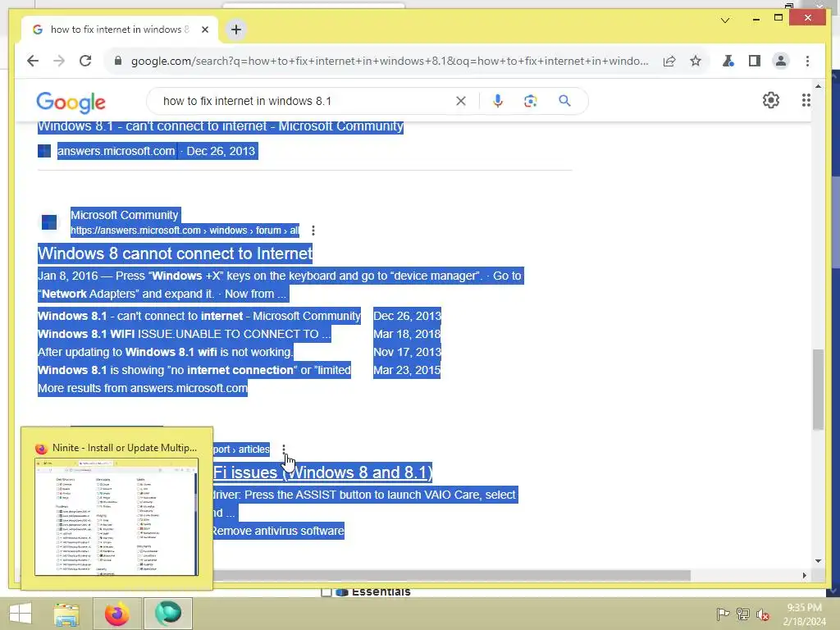Search by image with Lens icon
The width and height of the screenshot is (840, 630).
[531, 101]
